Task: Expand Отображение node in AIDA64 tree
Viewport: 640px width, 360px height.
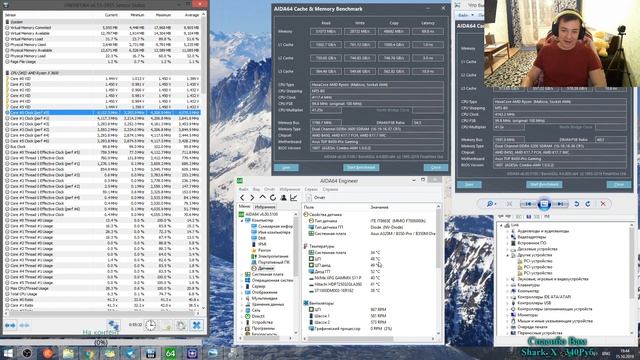Action: (242, 292)
